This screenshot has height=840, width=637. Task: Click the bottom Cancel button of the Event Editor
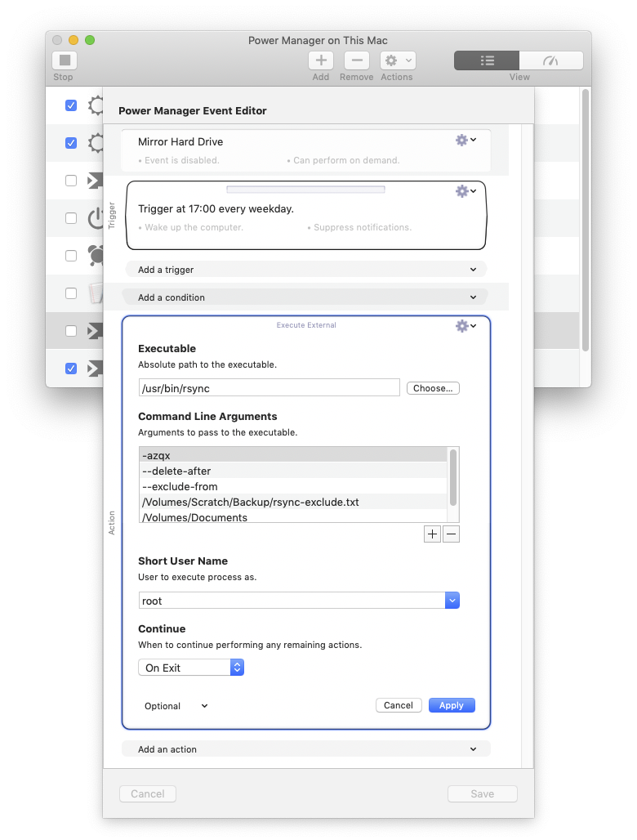point(148,793)
